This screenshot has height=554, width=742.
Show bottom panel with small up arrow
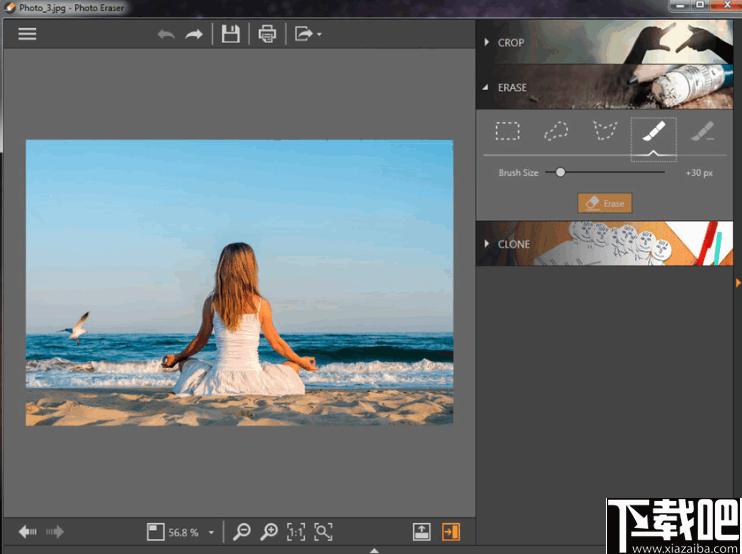point(374,550)
